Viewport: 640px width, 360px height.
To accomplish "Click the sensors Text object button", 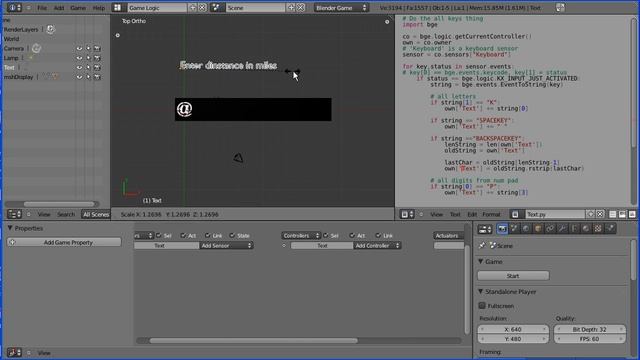I will [x=167, y=245].
